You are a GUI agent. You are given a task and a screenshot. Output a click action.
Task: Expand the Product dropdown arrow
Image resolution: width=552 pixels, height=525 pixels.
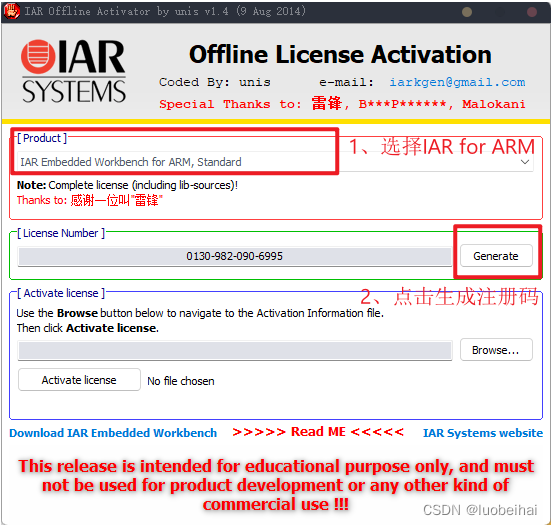(x=525, y=162)
